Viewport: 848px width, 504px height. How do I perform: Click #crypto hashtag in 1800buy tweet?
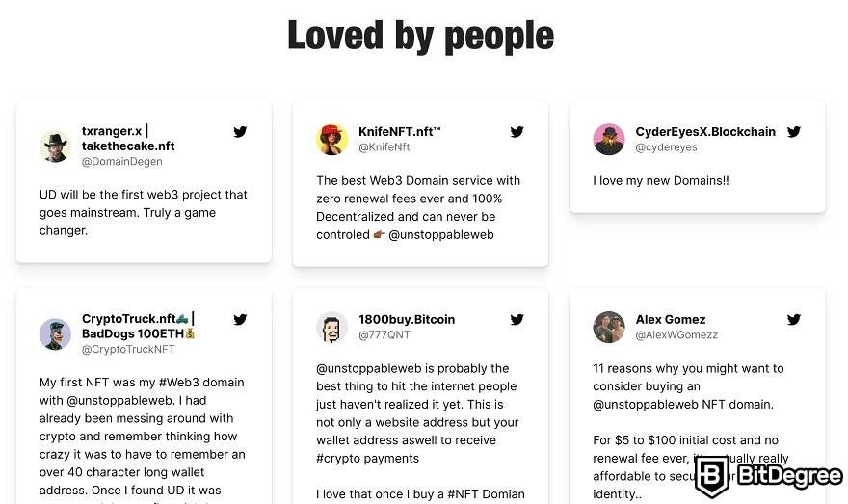point(368,458)
